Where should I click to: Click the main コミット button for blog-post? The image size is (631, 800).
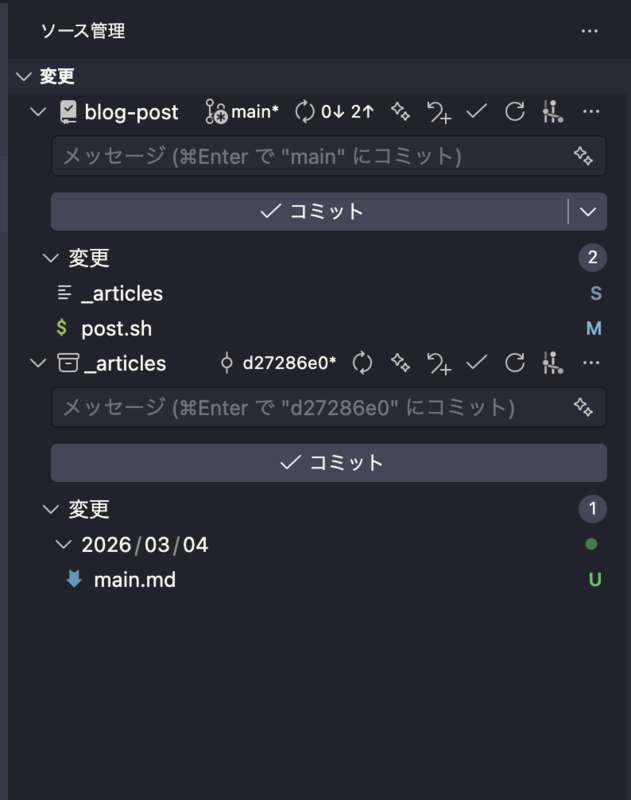point(309,212)
